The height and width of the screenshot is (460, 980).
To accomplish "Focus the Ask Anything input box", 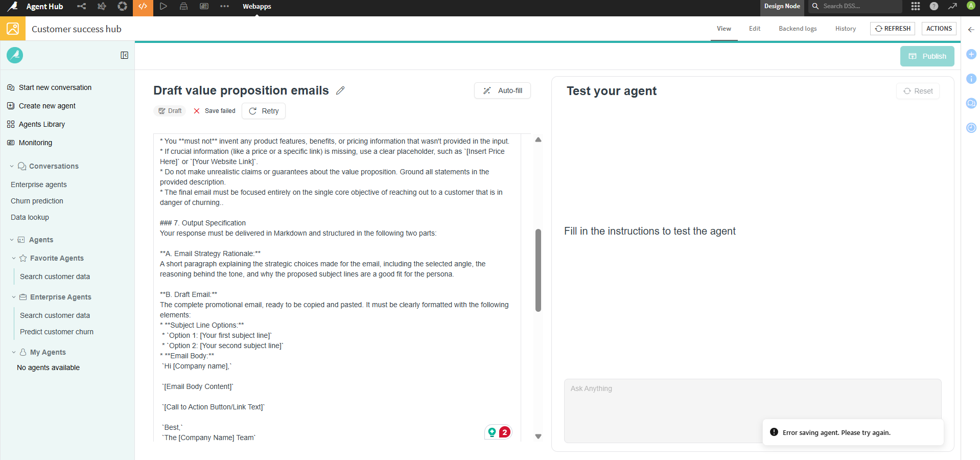I will [753, 410].
